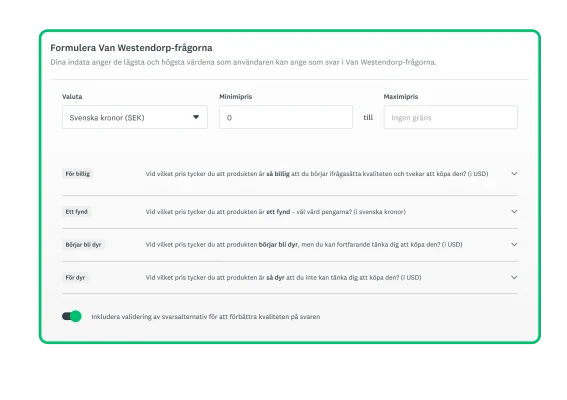Click the Formulera Van Westendorp-frågorna heading

point(131,48)
